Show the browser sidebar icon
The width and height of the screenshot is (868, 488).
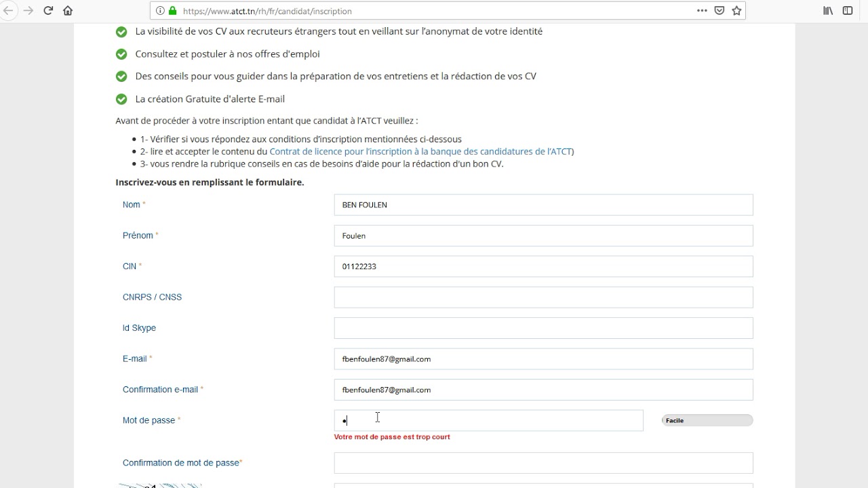click(x=848, y=11)
